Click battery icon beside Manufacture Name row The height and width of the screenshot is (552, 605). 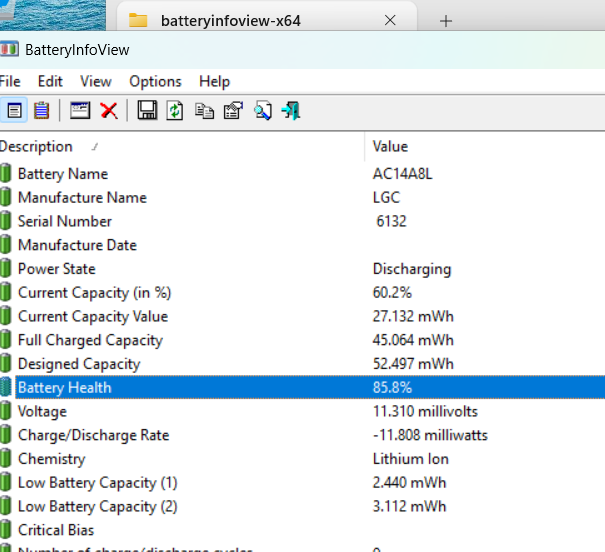pos(6,197)
